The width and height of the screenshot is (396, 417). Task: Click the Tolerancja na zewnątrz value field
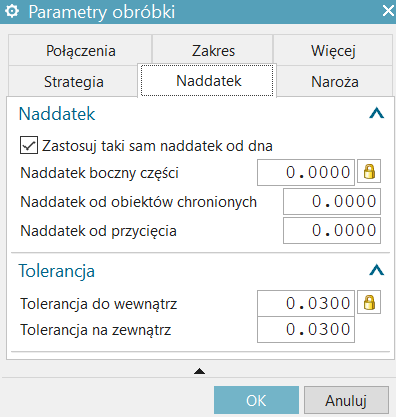tap(306, 329)
